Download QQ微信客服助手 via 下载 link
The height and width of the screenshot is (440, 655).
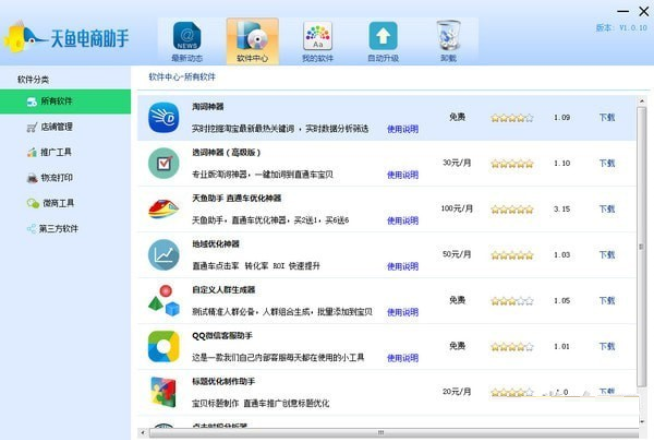[607, 346]
